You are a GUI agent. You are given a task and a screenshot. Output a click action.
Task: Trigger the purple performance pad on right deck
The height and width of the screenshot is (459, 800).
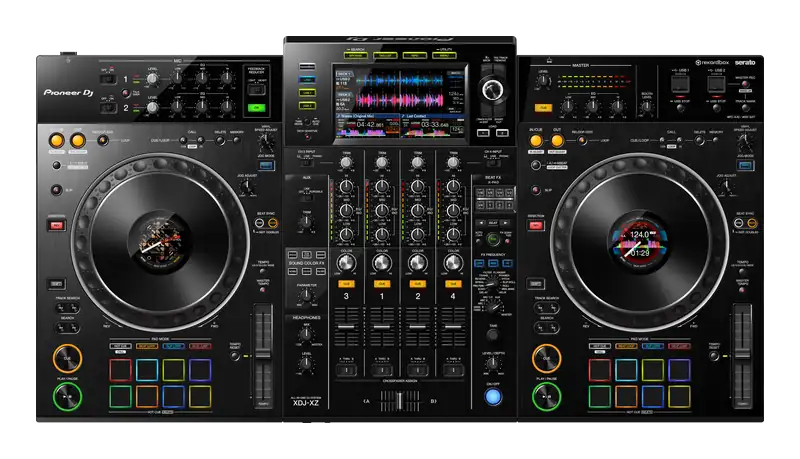tap(679, 370)
